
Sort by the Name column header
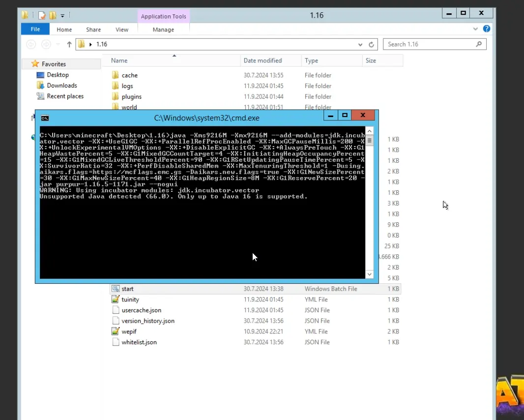172,60
